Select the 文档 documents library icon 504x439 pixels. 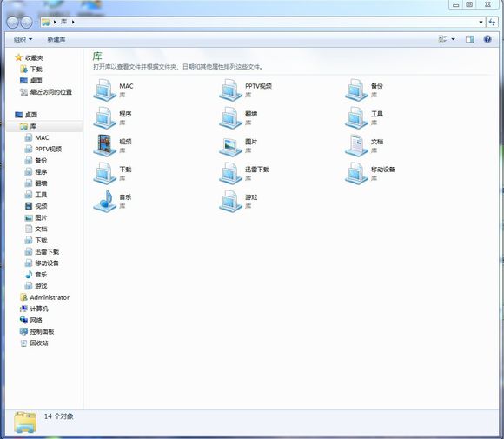pos(356,146)
